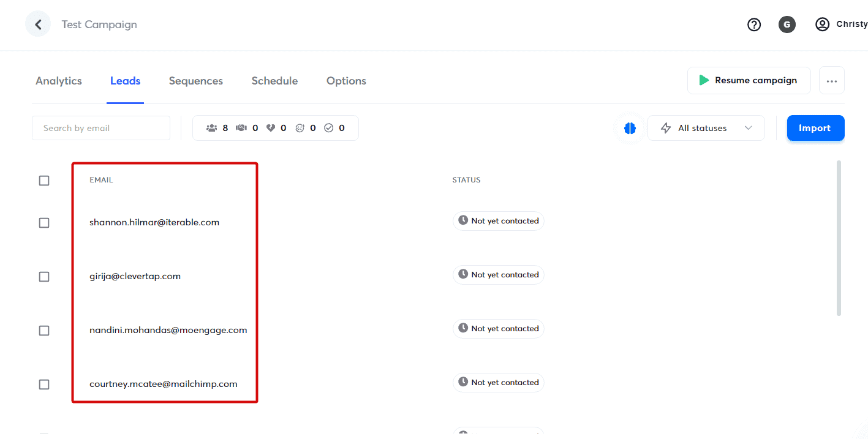868x439 pixels.
Task: Click the total leads people icon
Action: coord(212,128)
